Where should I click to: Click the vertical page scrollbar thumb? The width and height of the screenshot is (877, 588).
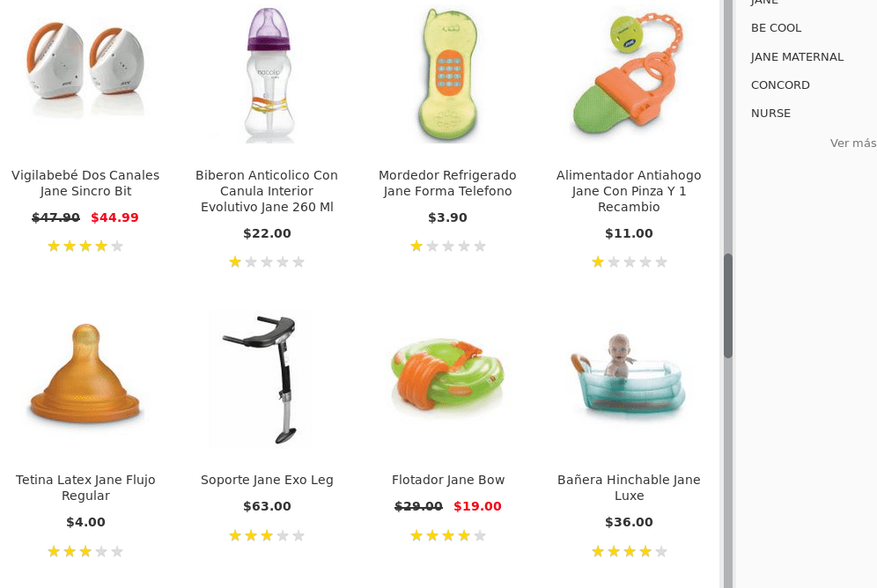point(728,305)
